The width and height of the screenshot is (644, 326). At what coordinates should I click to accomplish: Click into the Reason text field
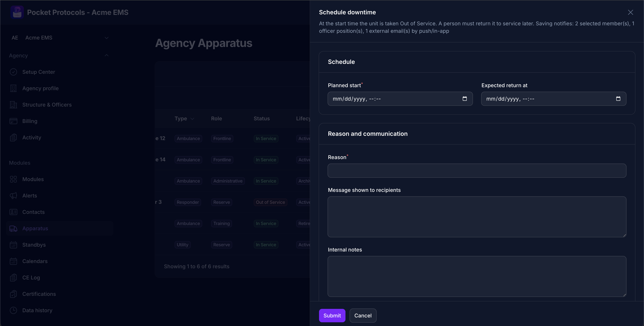point(477,171)
